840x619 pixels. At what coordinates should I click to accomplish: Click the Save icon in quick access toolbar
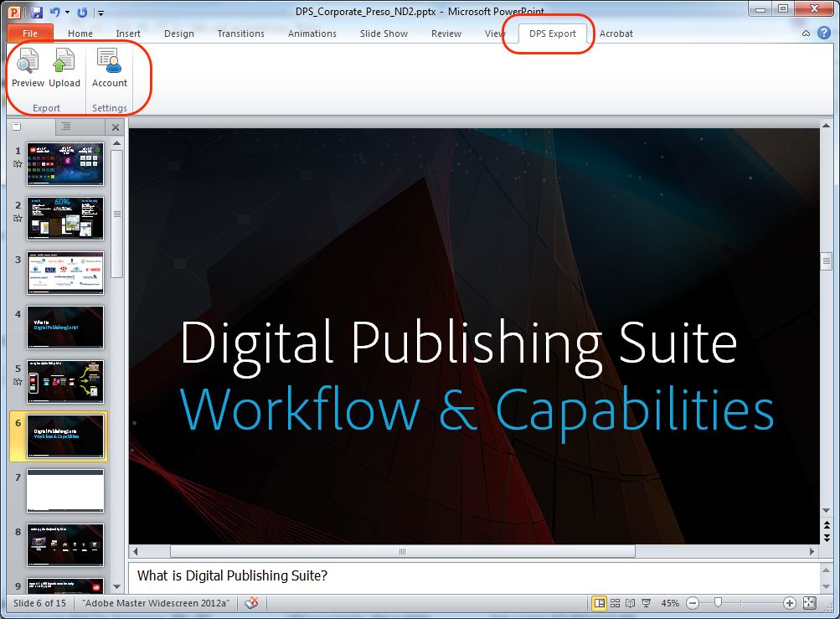coord(36,12)
